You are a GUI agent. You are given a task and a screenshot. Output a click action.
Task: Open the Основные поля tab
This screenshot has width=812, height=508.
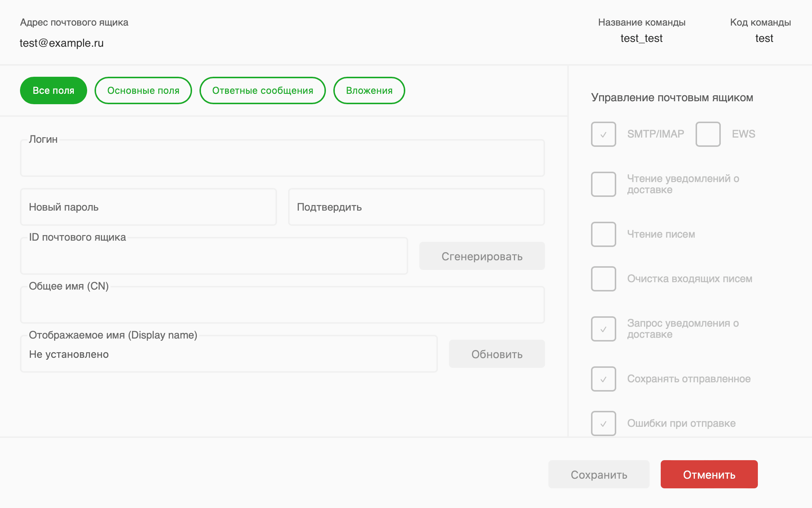click(x=143, y=90)
